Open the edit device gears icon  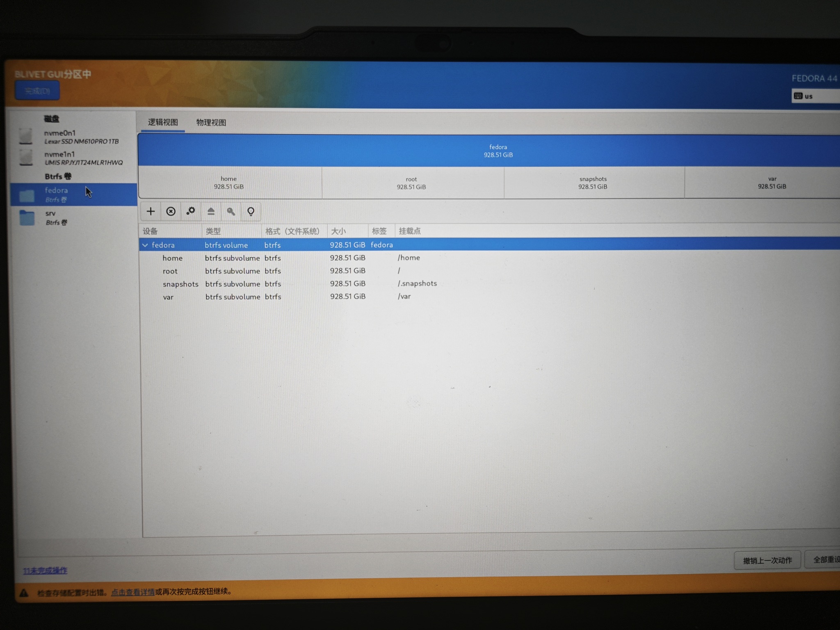(x=191, y=211)
